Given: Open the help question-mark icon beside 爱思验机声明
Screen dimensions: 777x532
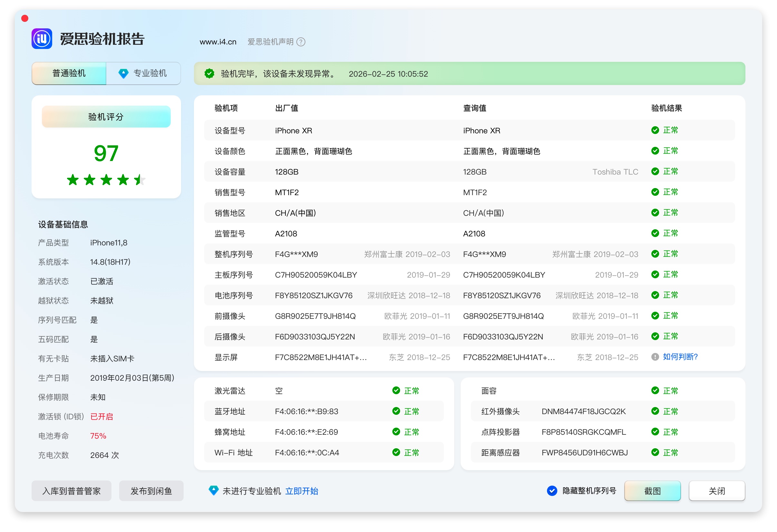Looking at the screenshot, I should click(x=301, y=42).
